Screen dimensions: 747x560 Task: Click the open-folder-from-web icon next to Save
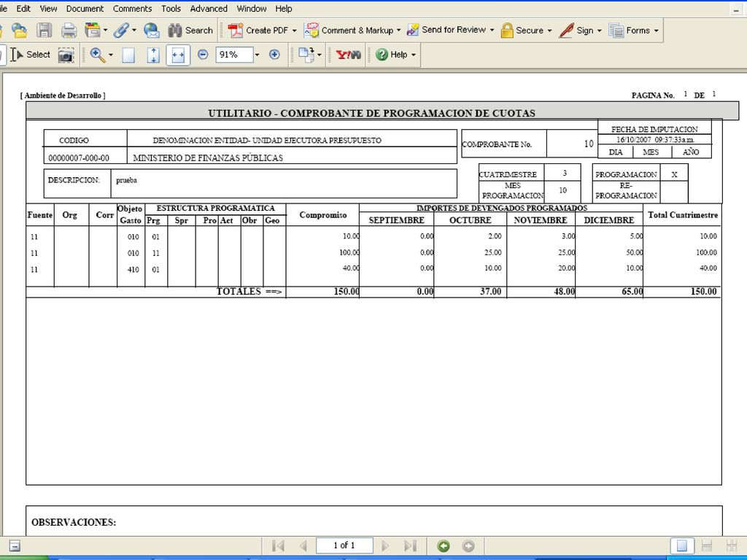tap(20, 30)
